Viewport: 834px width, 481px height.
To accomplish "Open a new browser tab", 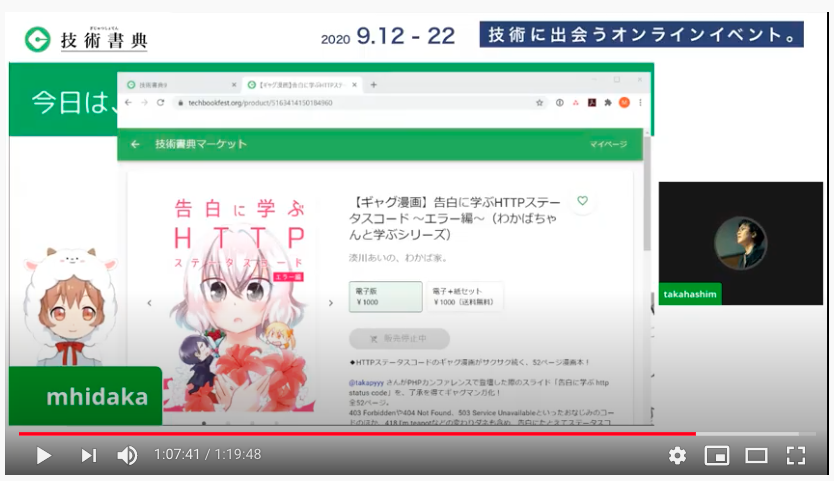I will pos(373,85).
